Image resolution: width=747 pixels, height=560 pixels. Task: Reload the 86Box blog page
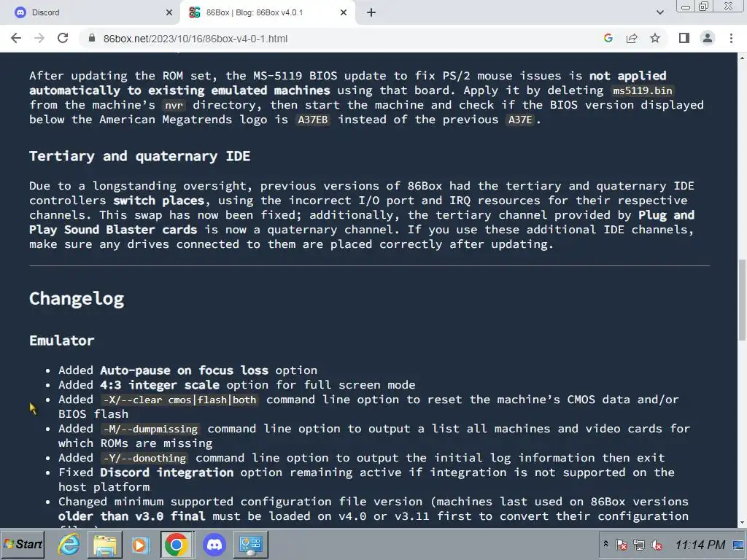coord(63,38)
